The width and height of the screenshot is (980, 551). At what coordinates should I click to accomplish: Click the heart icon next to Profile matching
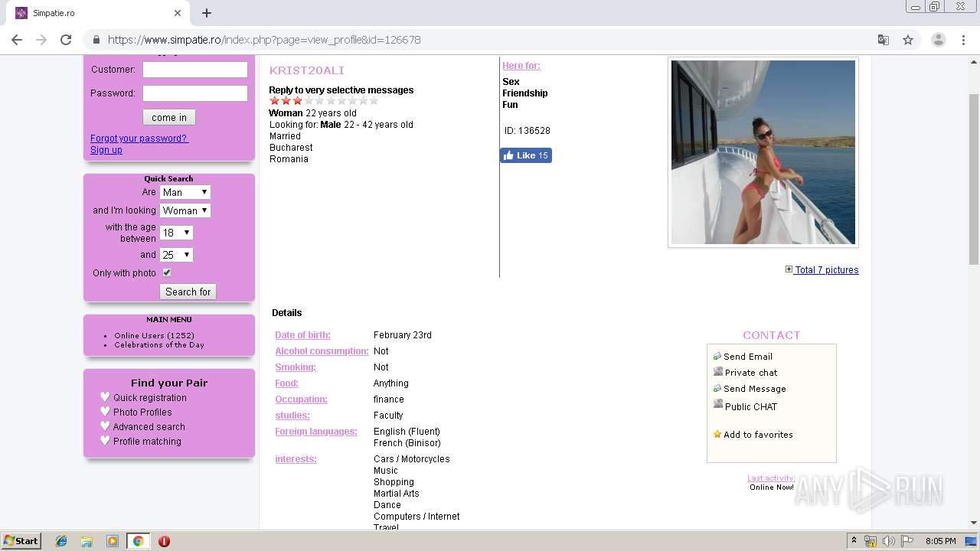[105, 440]
